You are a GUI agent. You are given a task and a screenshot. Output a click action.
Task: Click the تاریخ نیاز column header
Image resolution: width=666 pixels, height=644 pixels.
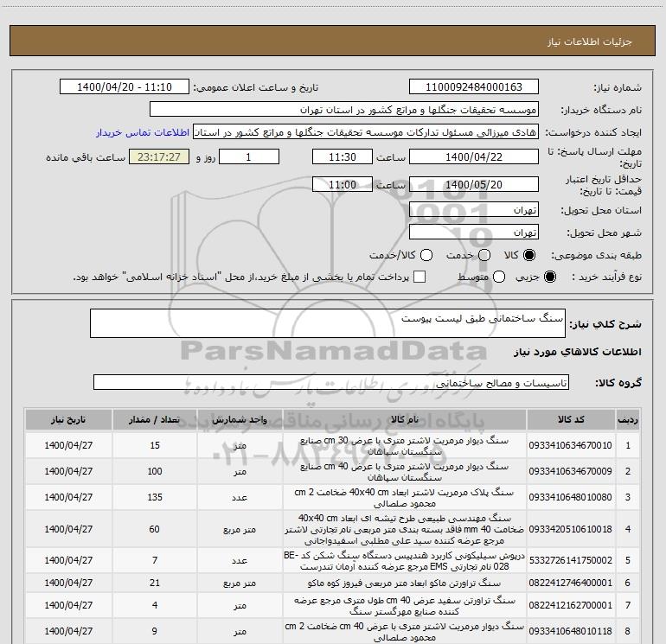tap(68, 419)
